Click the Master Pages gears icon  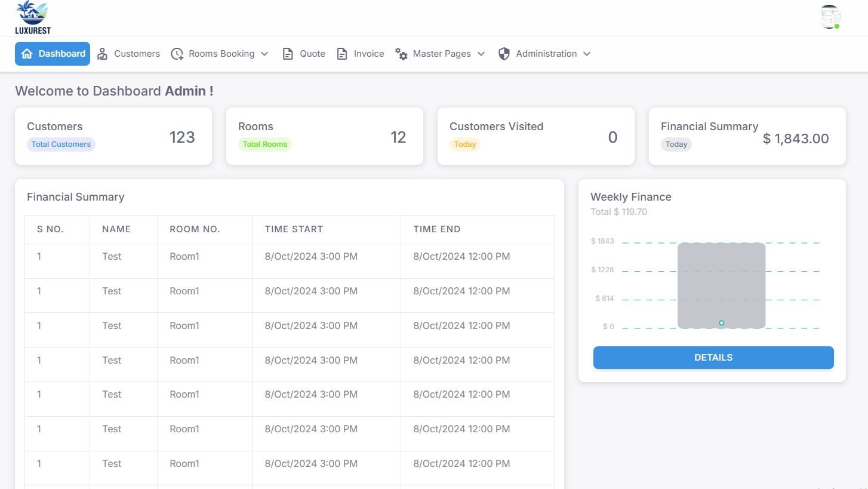tap(401, 54)
